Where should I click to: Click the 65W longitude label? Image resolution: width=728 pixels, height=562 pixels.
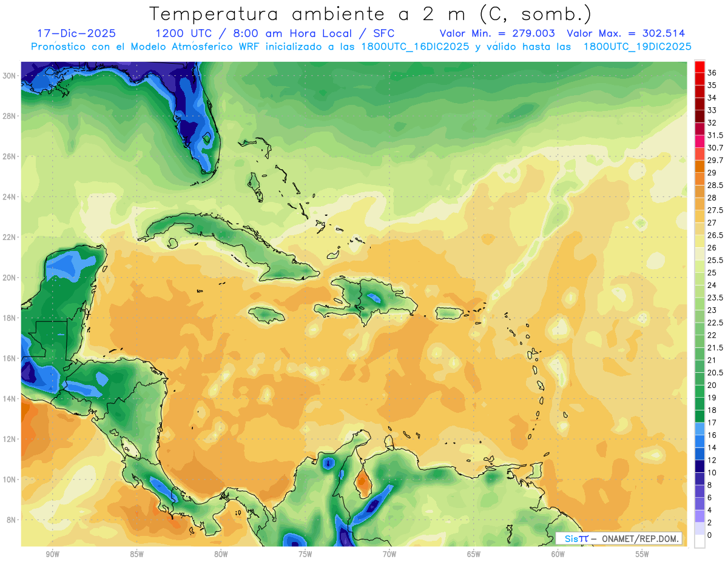(474, 555)
